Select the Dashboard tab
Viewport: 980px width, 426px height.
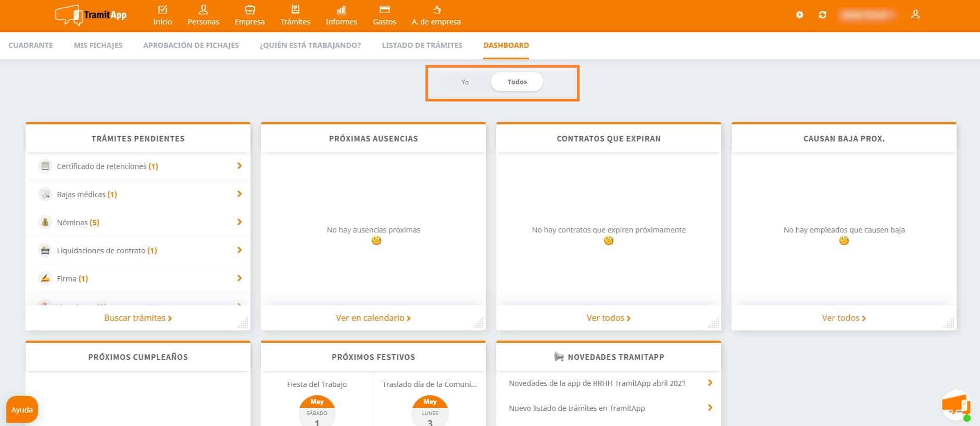pyautogui.click(x=506, y=45)
